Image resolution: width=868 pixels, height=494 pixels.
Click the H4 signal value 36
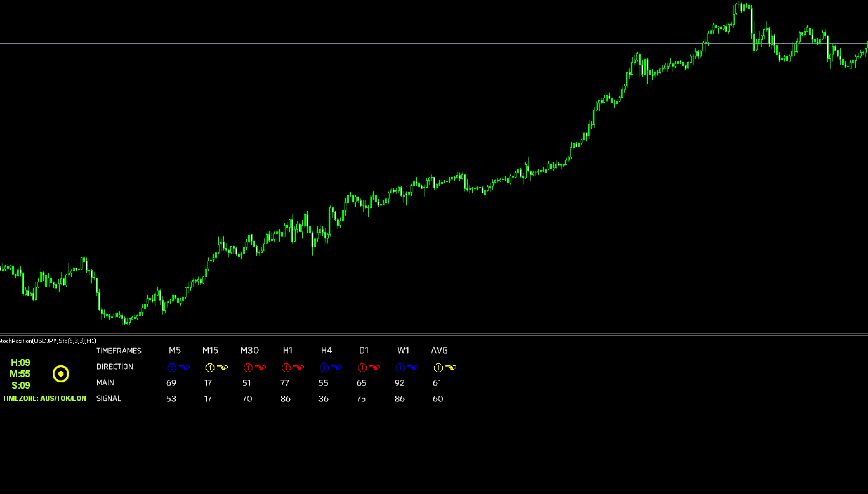tap(324, 399)
